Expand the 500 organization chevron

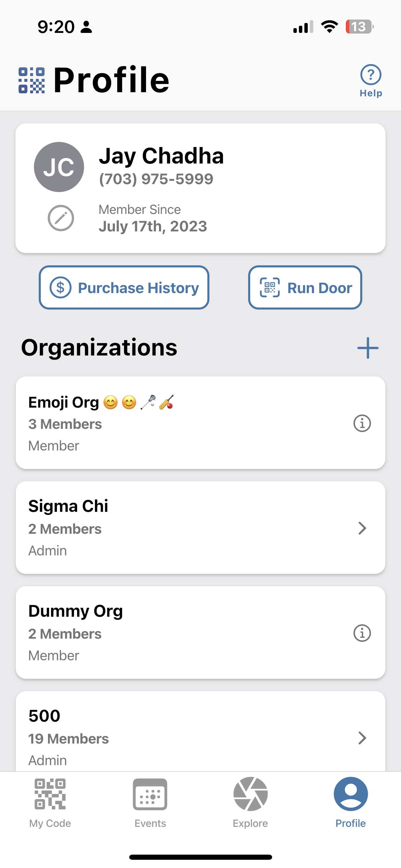pos(362,738)
